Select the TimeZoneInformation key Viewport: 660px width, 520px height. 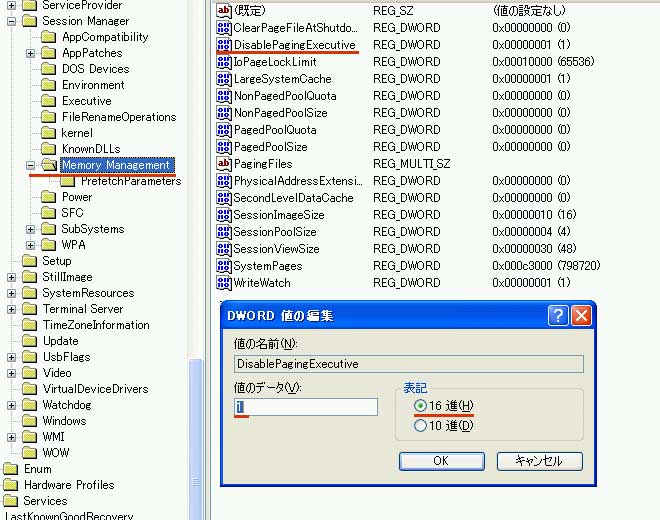tap(96, 325)
